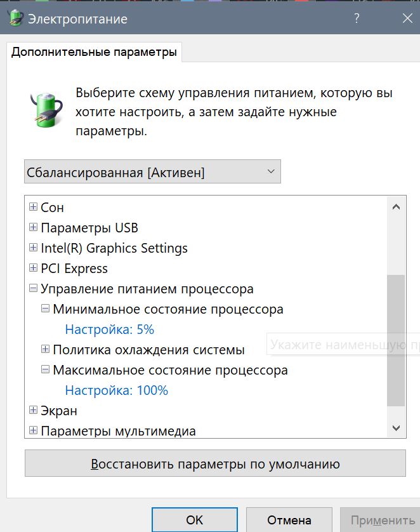Expand Политика охлаждения системы

click(45, 349)
